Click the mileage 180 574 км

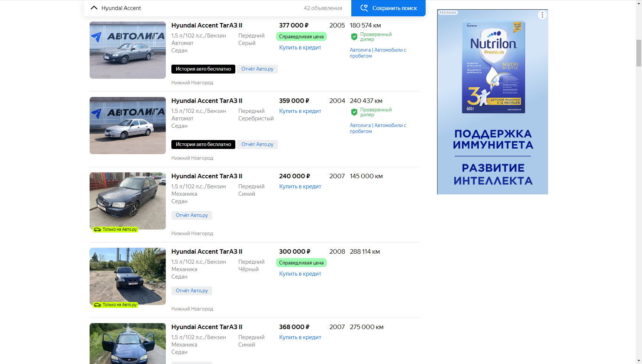(365, 25)
